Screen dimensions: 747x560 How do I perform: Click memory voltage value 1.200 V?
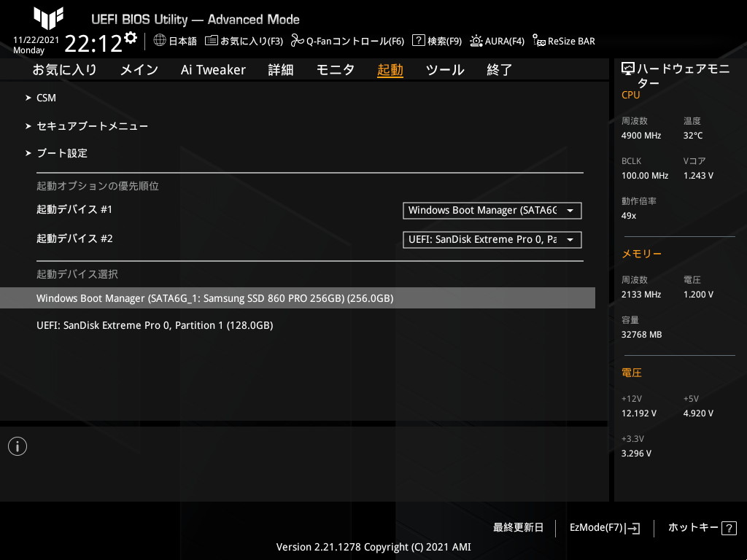[698, 295]
